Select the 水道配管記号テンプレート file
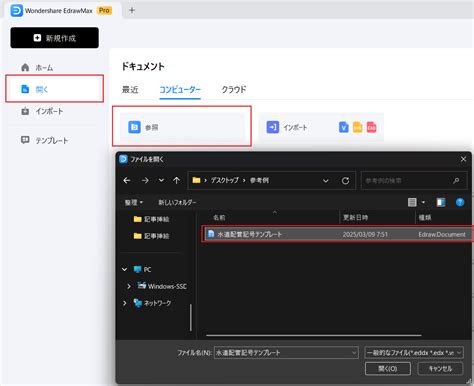Image resolution: width=474 pixels, height=386 pixels. [x=337, y=234]
